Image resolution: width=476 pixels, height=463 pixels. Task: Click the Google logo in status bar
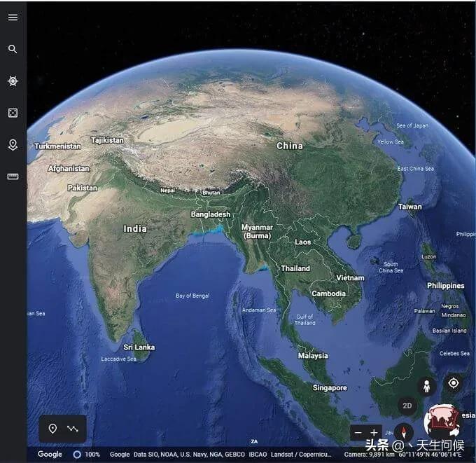(x=50, y=454)
